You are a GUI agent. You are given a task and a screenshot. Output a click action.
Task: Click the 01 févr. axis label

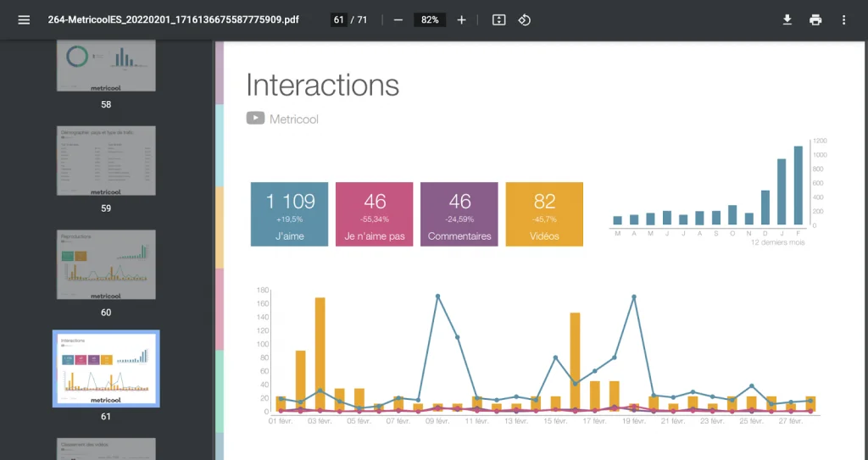tap(281, 421)
